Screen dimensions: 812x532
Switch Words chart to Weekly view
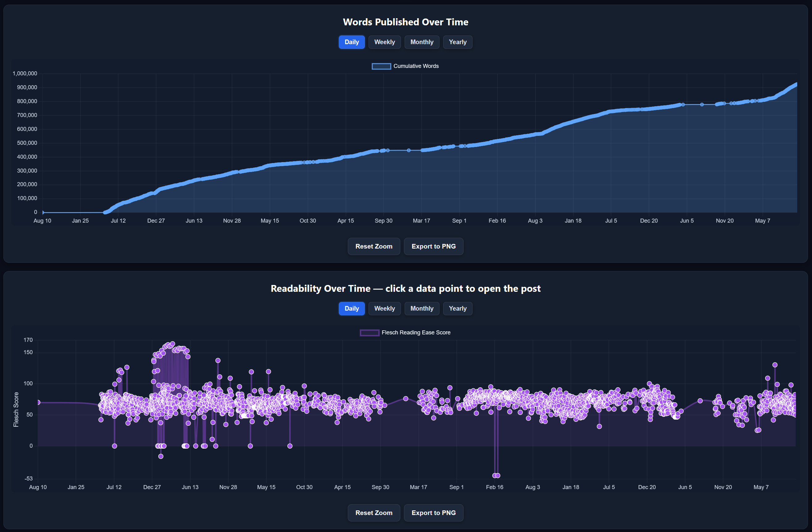pos(384,42)
